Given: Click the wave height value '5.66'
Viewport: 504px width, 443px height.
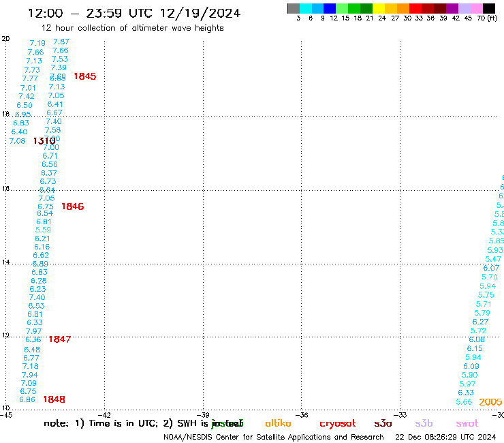Looking at the screenshot, I should (464, 402).
